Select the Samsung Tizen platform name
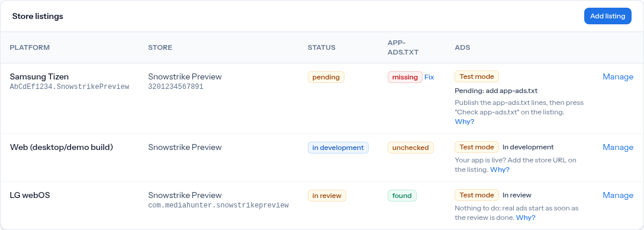Image resolution: width=644 pixels, height=230 pixels. [x=39, y=76]
